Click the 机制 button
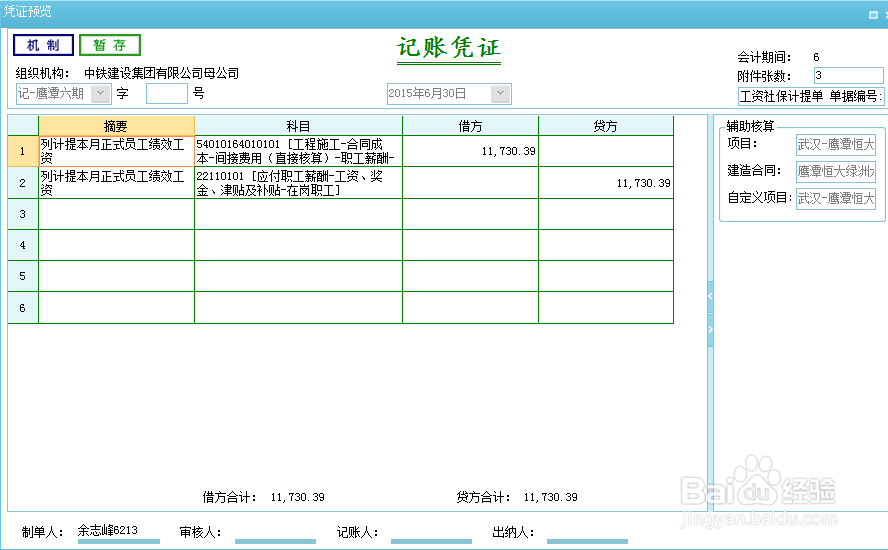 pos(44,45)
